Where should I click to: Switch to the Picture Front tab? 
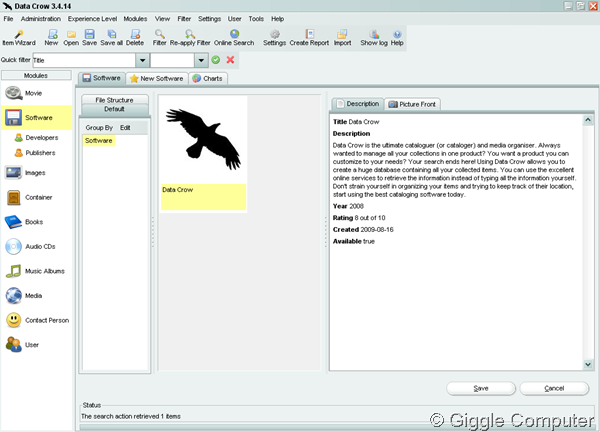pos(412,104)
